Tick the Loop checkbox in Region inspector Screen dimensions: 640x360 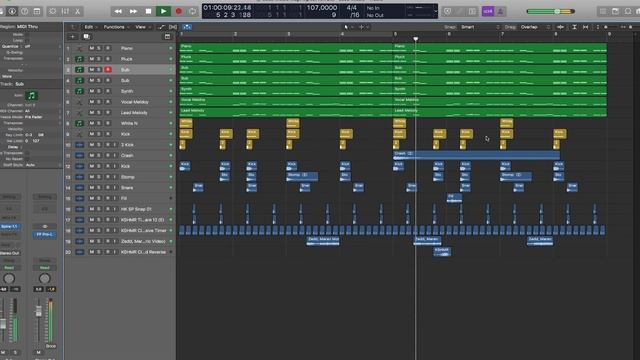pyautogui.click(x=27, y=40)
